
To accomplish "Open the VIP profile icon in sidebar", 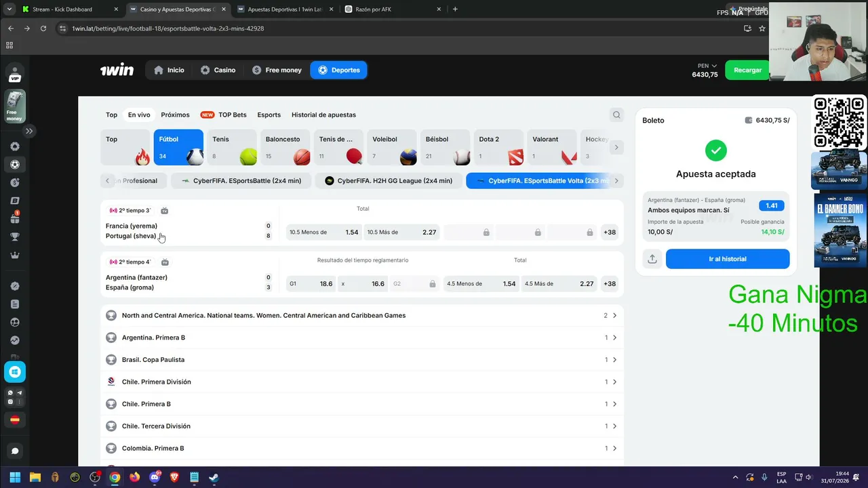I will click(15, 73).
